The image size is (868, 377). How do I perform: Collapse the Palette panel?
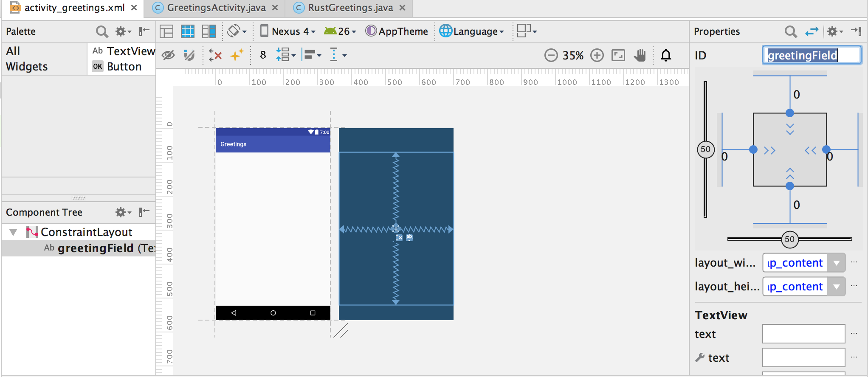click(144, 31)
